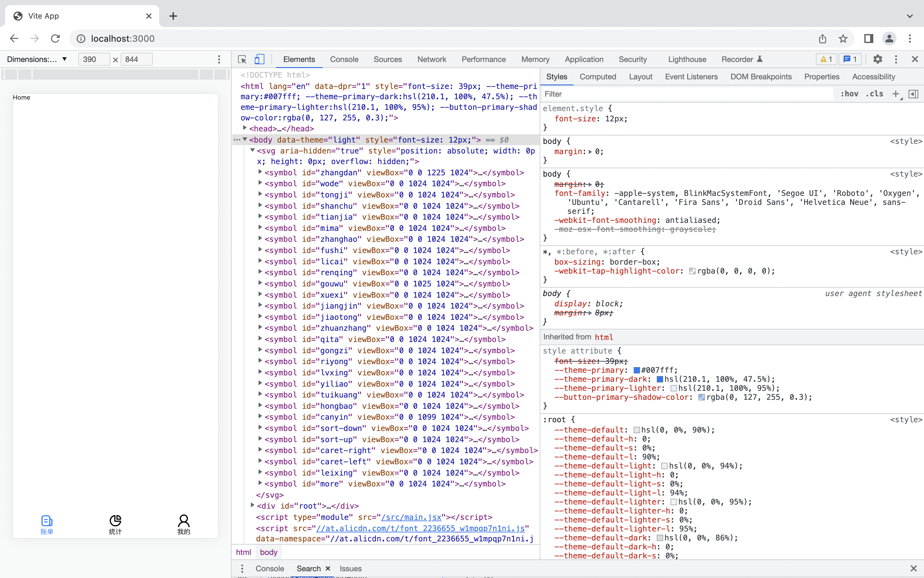Open the Event Listeners tab
924x578 pixels.
691,77
